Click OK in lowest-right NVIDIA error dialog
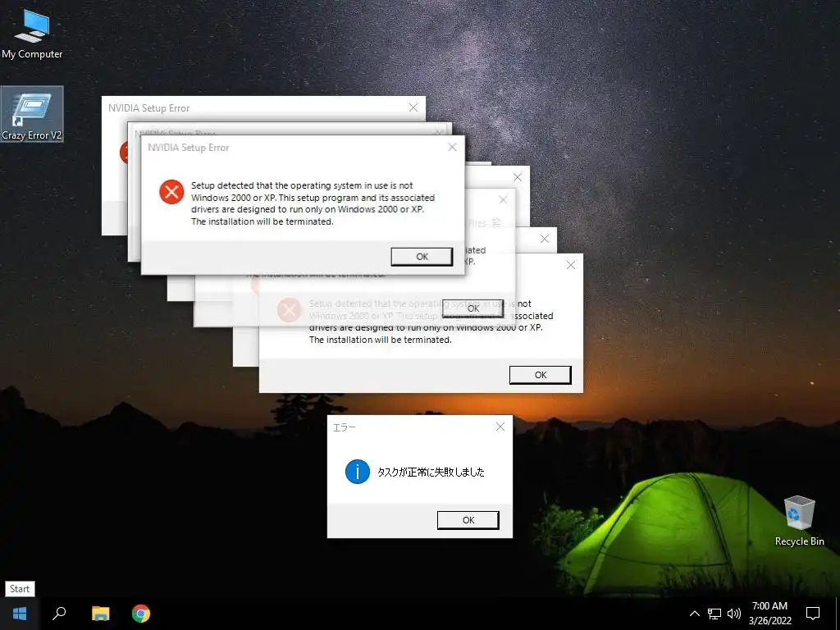Image resolution: width=840 pixels, height=630 pixels. click(x=541, y=375)
